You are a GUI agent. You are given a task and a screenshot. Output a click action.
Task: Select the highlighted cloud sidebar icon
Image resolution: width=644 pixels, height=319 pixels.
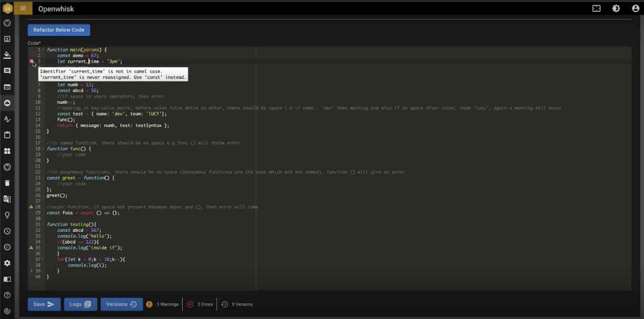(x=7, y=103)
